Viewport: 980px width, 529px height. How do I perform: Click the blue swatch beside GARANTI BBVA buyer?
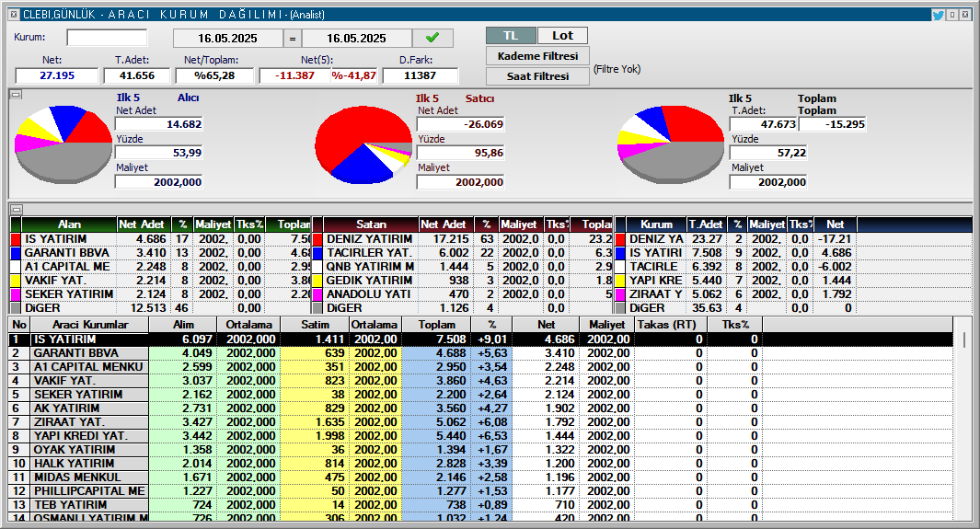tap(17, 253)
